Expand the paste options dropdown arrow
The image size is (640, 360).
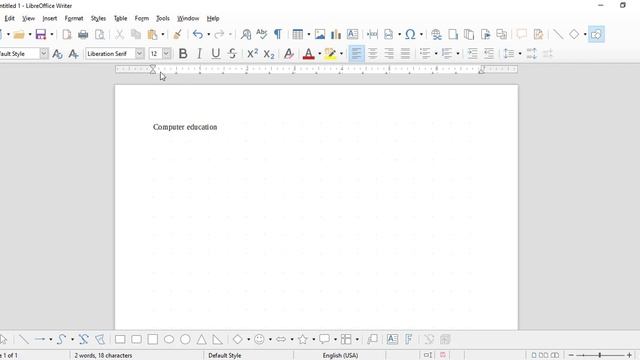[x=163, y=34]
